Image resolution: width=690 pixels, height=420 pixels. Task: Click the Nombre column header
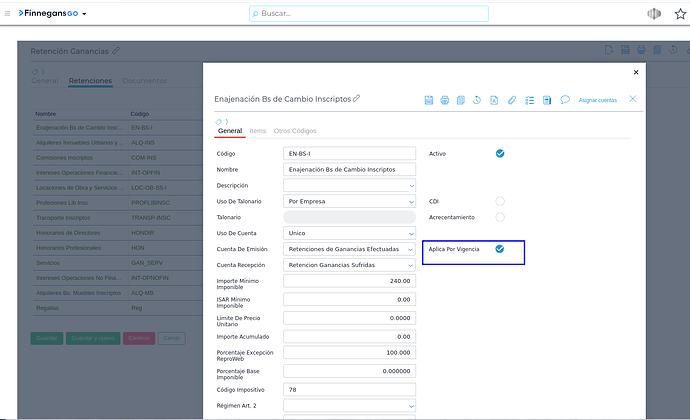[x=46, y=114]
